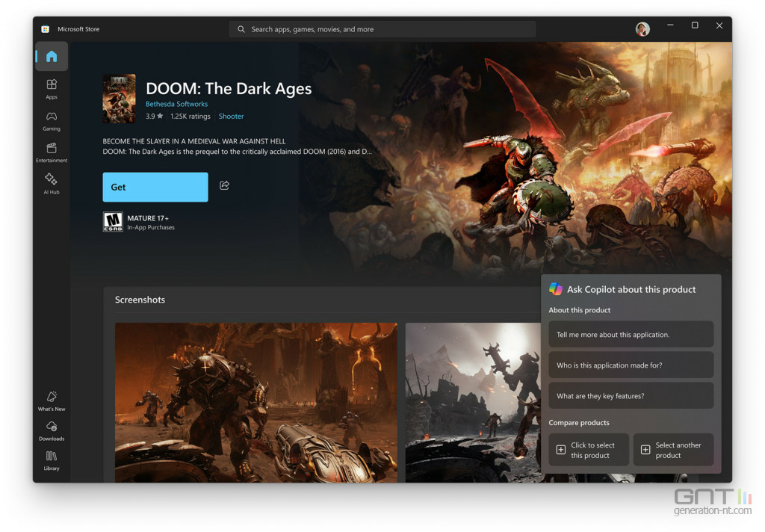The image size is (765, 532).
Task: Open the Downloads page
Action: [x=52, y=430]
